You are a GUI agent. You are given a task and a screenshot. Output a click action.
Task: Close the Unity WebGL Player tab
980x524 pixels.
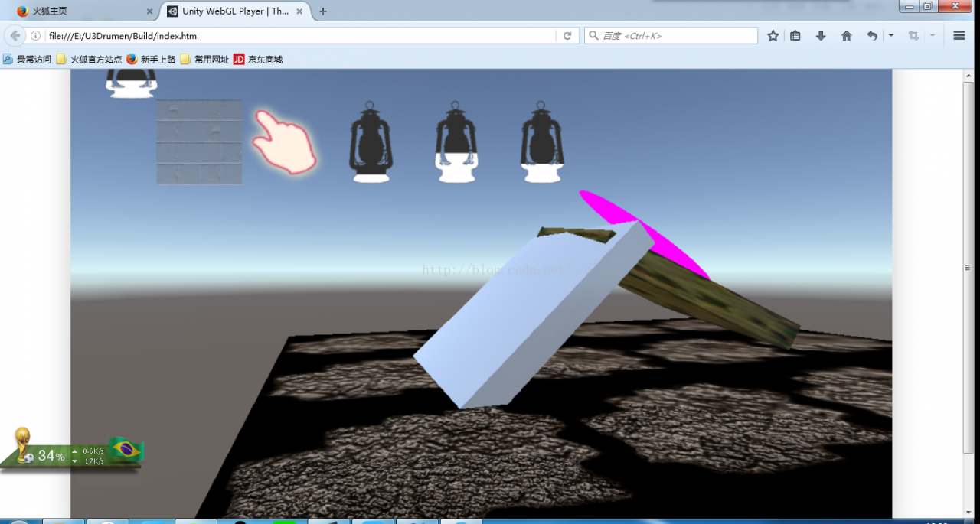pos(300,11)
